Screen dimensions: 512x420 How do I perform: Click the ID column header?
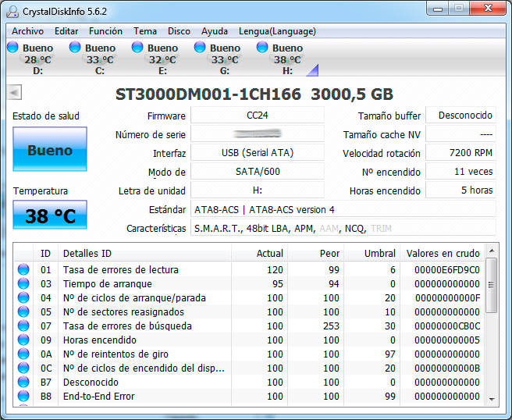[45, 253]
